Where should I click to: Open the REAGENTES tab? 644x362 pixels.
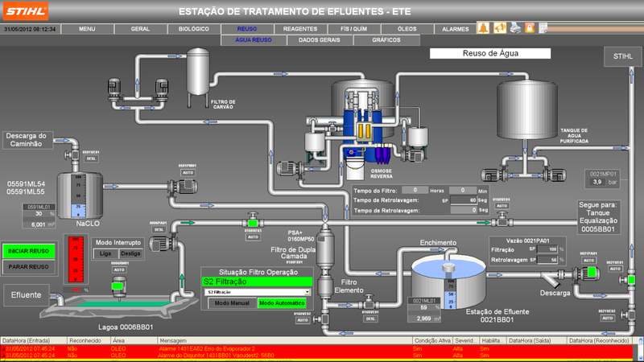300,29
